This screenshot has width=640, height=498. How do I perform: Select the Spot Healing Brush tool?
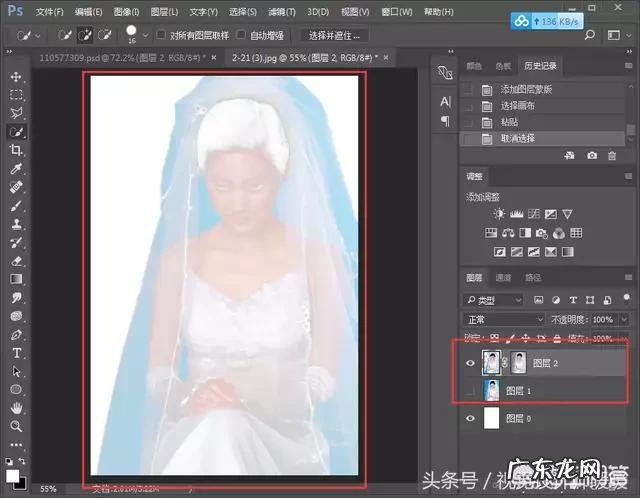[x=16, y=187]
